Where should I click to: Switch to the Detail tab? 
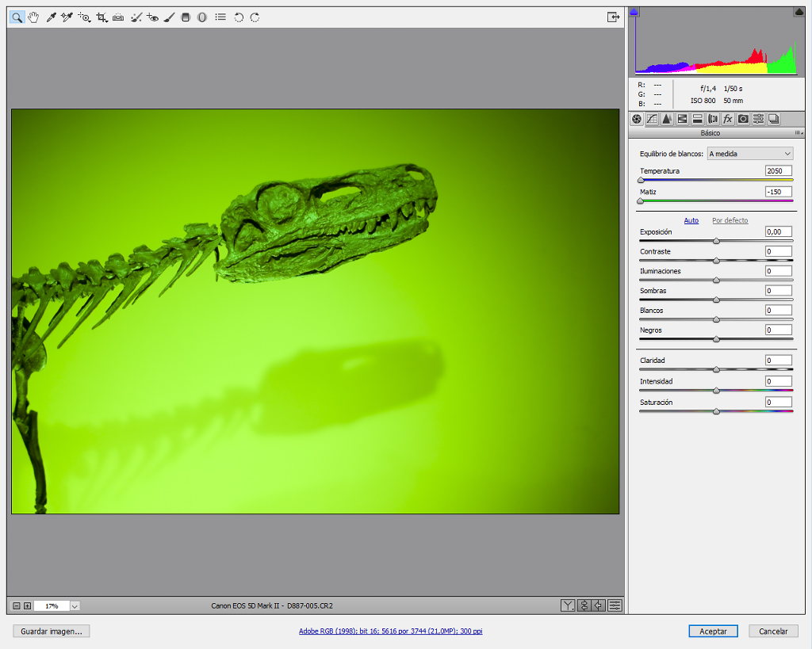point(667,119)
